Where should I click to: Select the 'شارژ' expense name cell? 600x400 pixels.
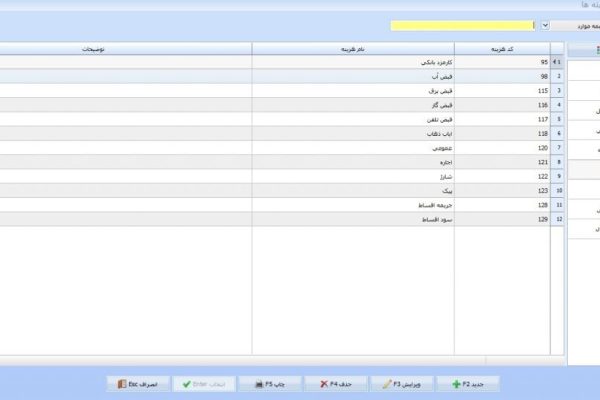pos(353,176)
